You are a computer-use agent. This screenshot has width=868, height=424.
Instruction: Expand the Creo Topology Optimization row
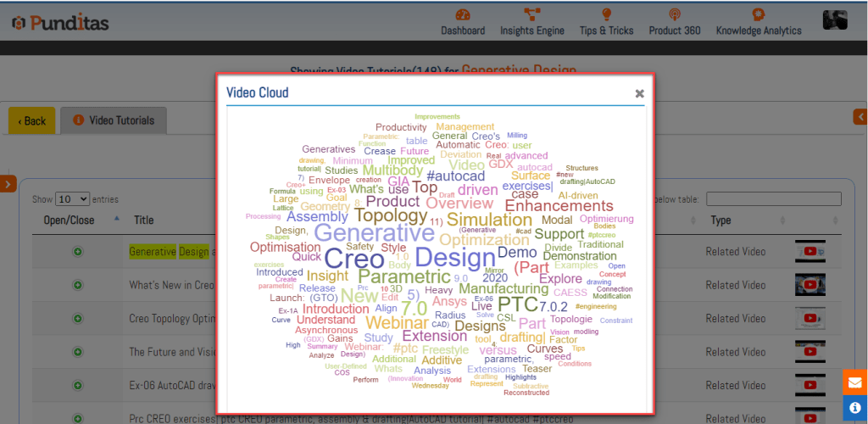[x=77, y=318]
